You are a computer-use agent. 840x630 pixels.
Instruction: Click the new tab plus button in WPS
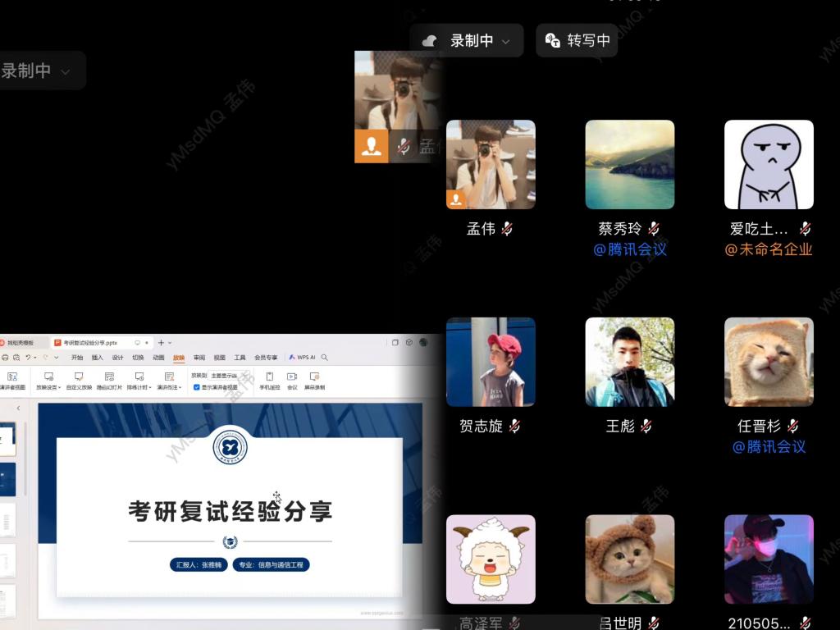[161, 342]
